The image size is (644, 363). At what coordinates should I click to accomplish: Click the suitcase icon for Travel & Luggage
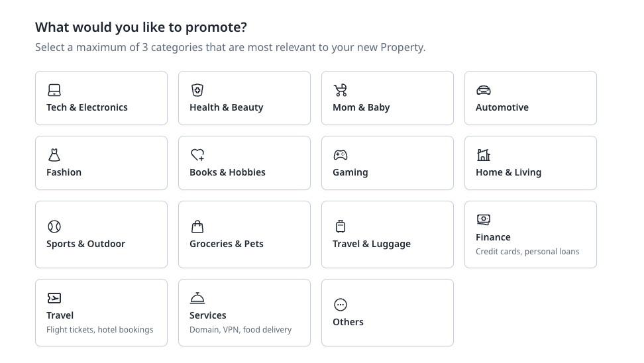(341, 227)
